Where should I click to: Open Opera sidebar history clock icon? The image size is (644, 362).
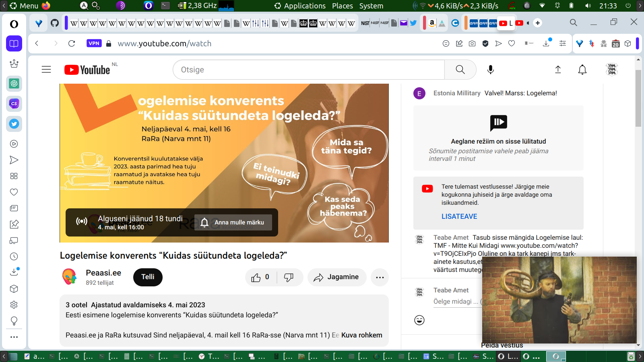[14, 257]
